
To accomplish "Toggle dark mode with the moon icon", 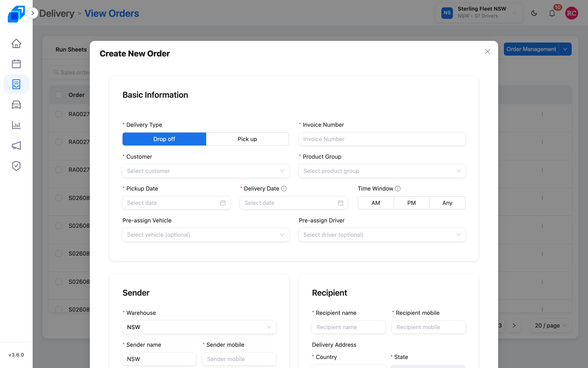I will [x=534, y=13].
